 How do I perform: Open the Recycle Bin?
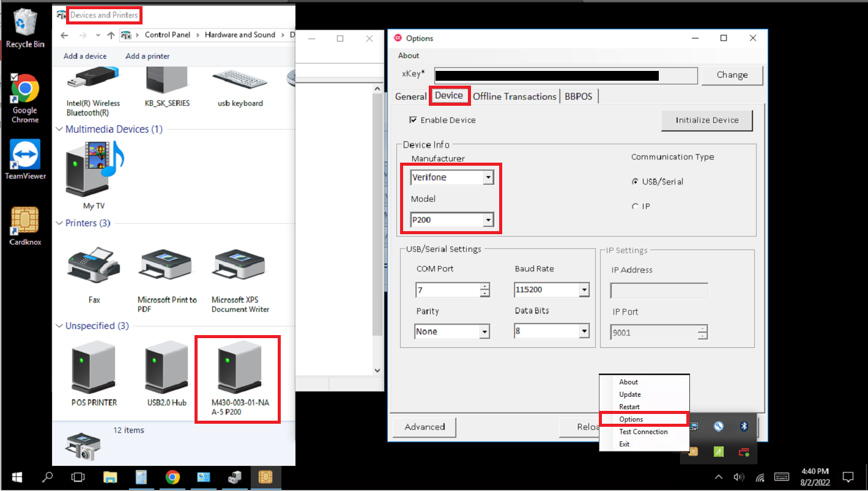(x=24, y=24)
